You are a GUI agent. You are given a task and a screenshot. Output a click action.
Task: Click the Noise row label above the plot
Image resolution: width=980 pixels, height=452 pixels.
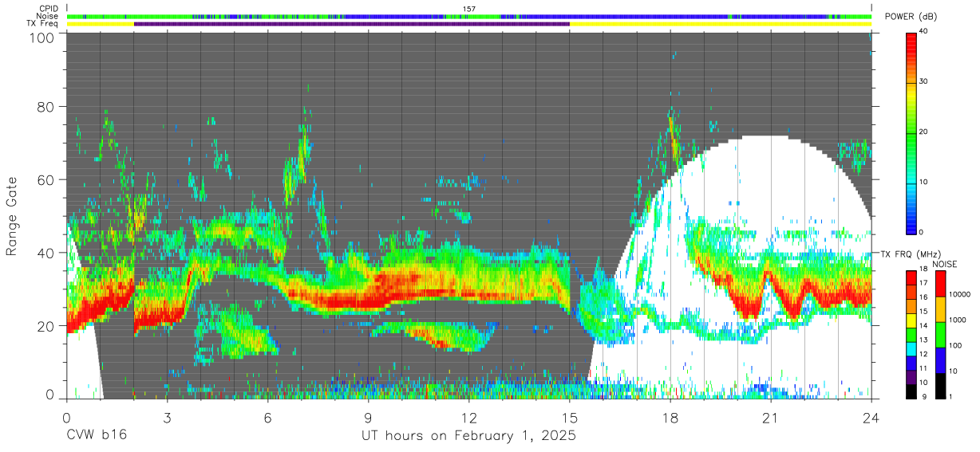(46, 16)
